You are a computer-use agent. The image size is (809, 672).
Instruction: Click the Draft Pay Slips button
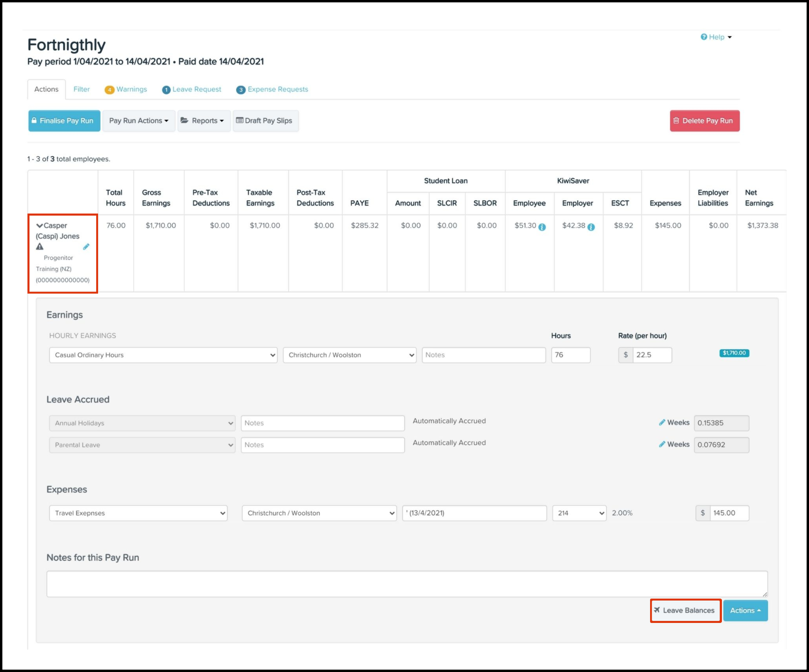click(265, 121)
